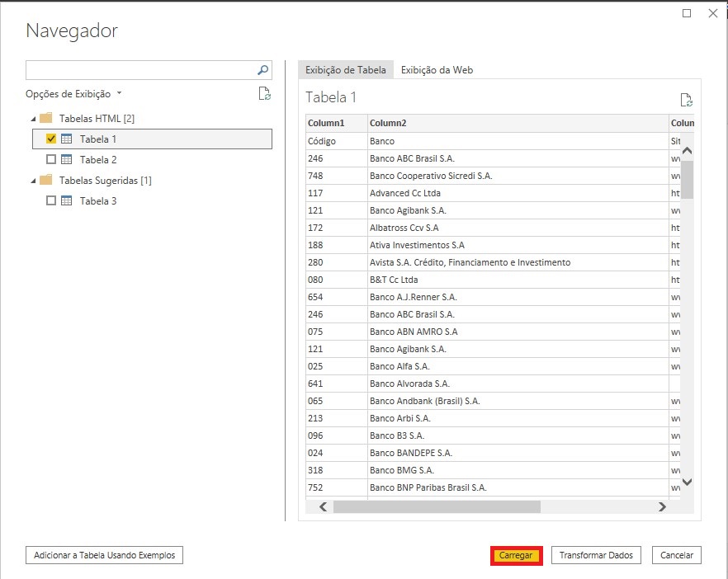Click the code 752 cell
Screen dimensions: 728x579
pos(337,487)
